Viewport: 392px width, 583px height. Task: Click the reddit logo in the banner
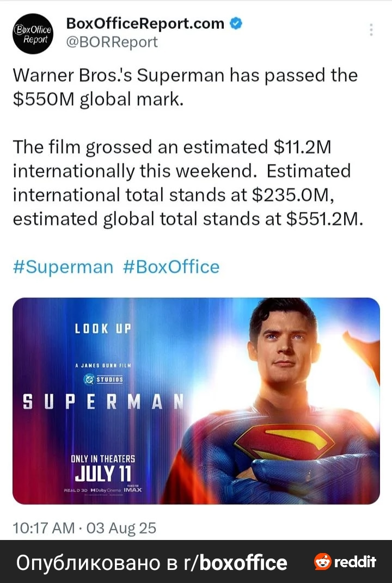[x=345, y=561]
